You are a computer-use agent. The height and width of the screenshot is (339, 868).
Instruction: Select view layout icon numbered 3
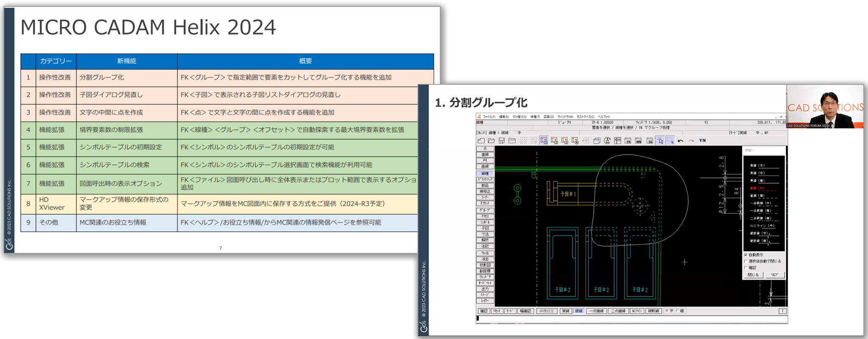coord(564,141)
